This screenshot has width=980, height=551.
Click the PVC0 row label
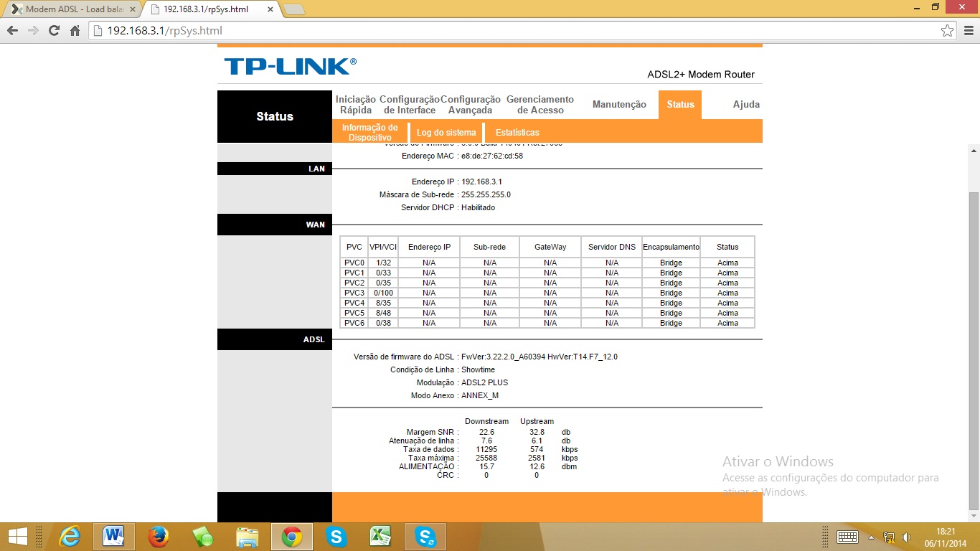click(354, 263)
